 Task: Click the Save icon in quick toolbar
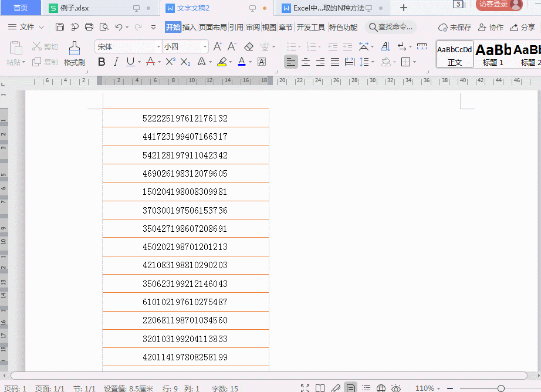(x=60, y=27)
